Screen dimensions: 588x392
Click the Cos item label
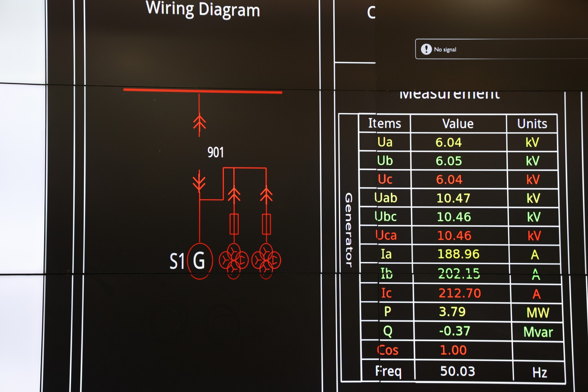[387, 350]
